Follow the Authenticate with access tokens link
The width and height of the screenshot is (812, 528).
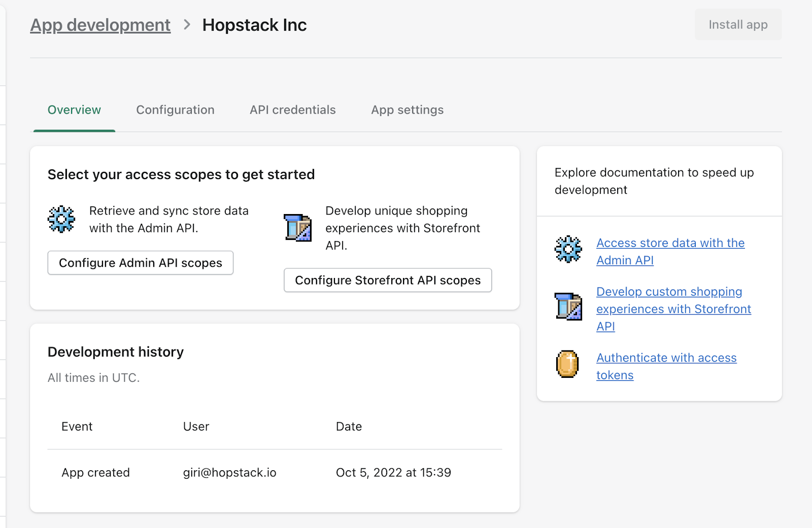pyautogui.click(x=666, y=358)
